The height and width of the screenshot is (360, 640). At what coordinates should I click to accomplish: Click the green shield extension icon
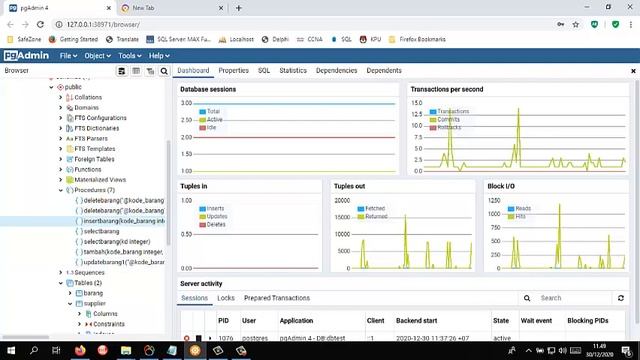[x=615, y=24]
